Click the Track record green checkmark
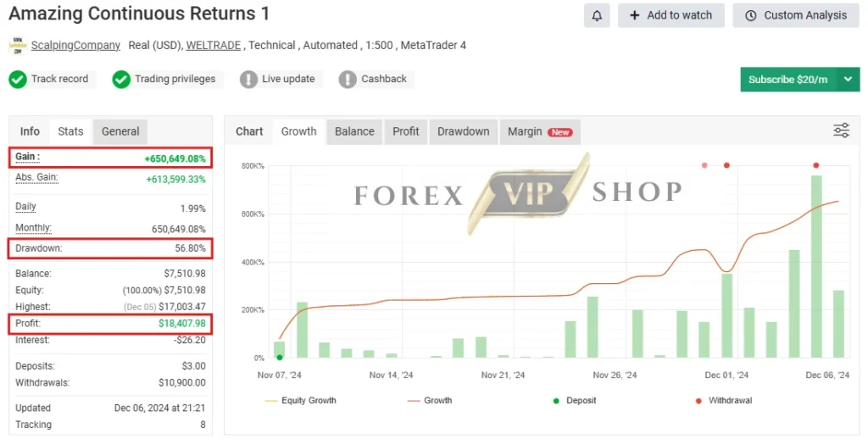868x439 pixels. point(18,79)
